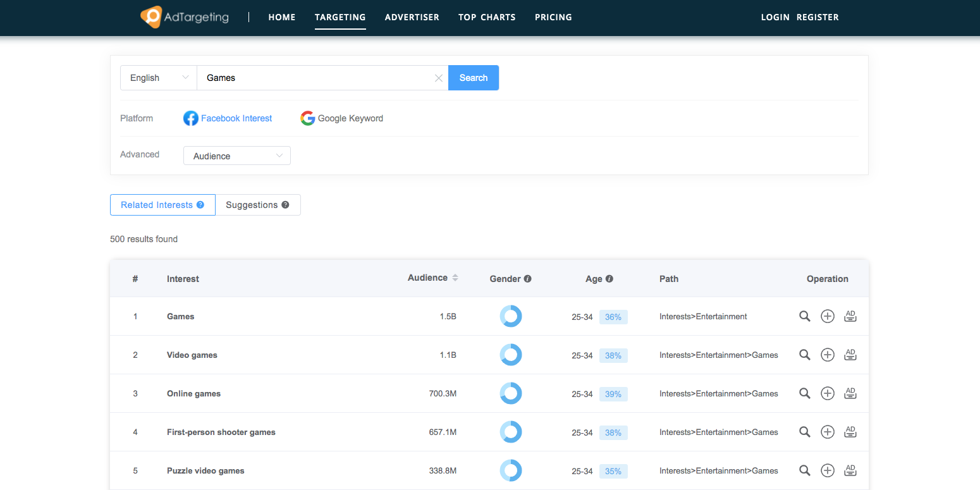Click the blue Search button
Screen dimensions: 980x490
pyautogui.click(x=474, y=78)
